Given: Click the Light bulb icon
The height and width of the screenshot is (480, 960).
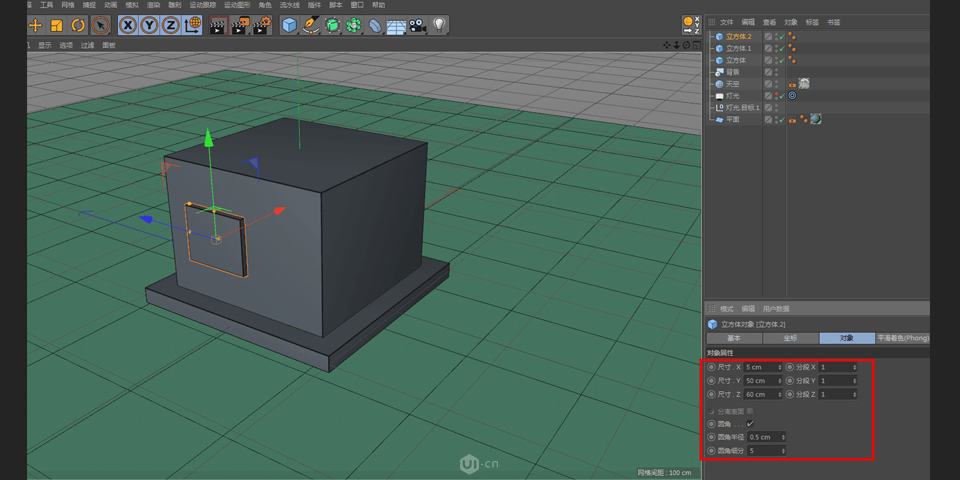Looking at the screenshot, I should click(439, 25).
